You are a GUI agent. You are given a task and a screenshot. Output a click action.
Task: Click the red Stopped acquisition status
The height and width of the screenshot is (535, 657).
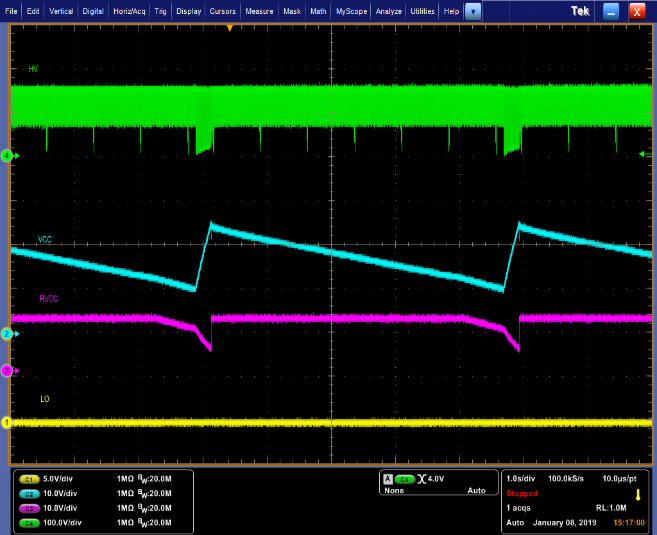coord(522,493)
